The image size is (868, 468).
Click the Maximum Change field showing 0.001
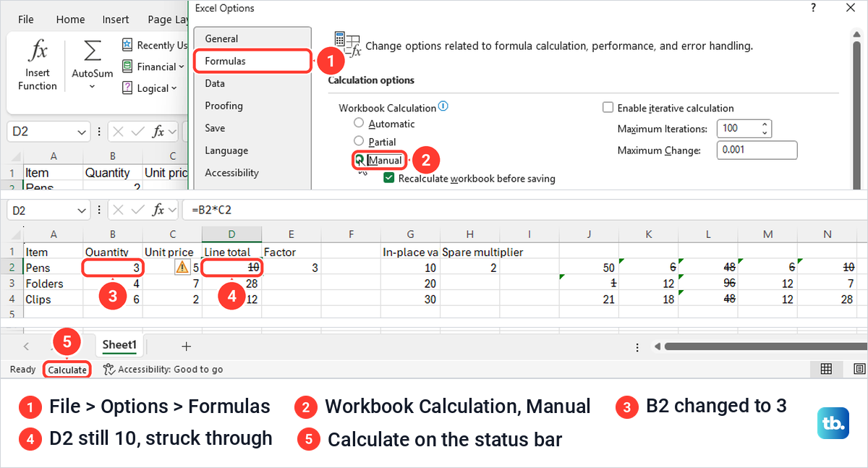[757, 150]
